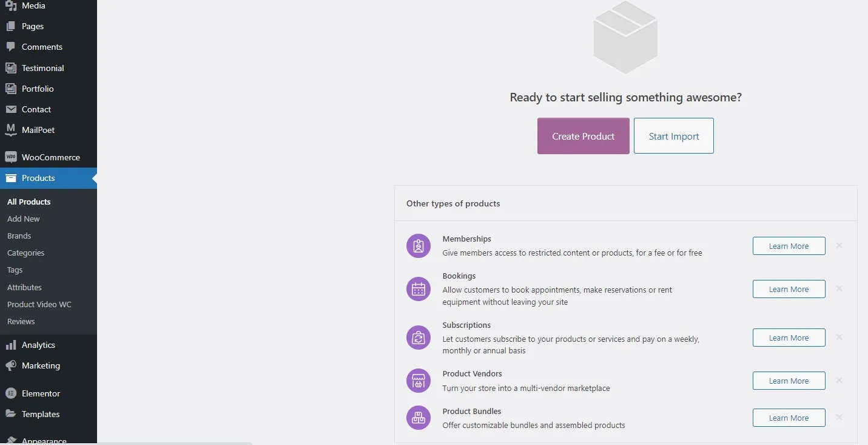Click the Product Bundles boxes icon
Viewport: 868px width, 445px height.
(x=419, y=418)
